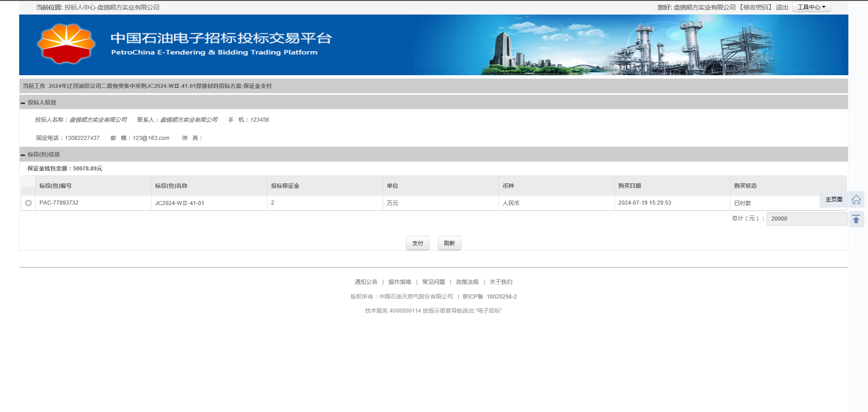Click the 中国石油电子招标投标交易平台 banner title
868x412 pixels.
click(x=221, y=38)
